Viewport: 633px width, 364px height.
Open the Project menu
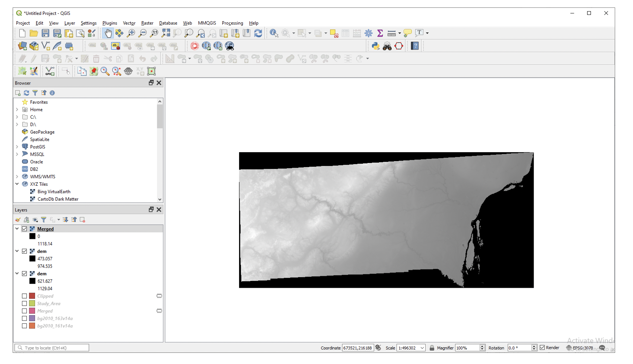click(x=23, y=23)
